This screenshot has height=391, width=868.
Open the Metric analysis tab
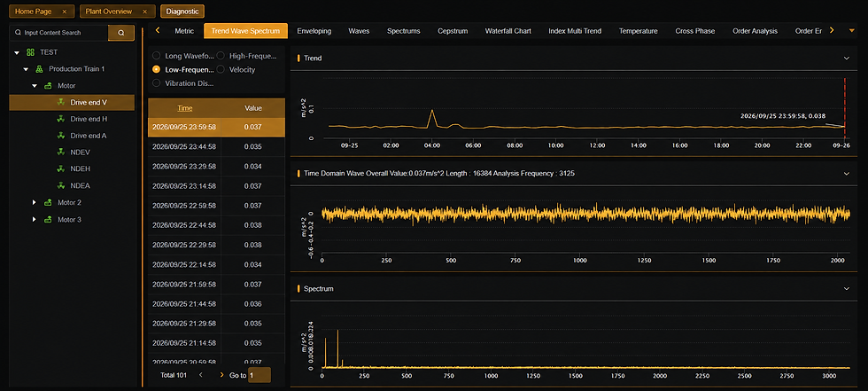184,31
